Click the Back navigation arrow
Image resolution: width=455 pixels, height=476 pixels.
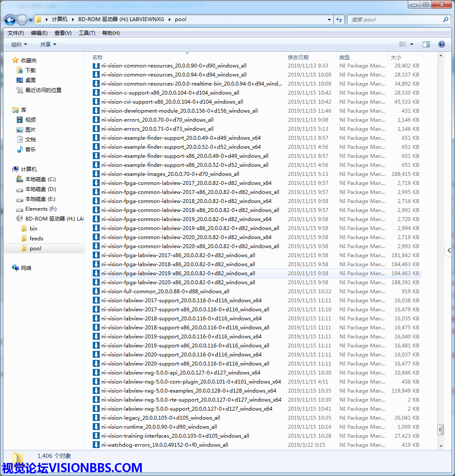click(10, 20)
